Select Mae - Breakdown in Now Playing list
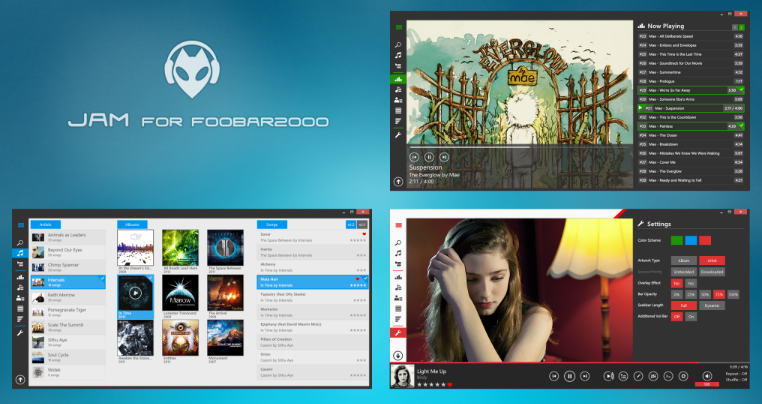This screenshot has width=762, height=404. (691, 144)
